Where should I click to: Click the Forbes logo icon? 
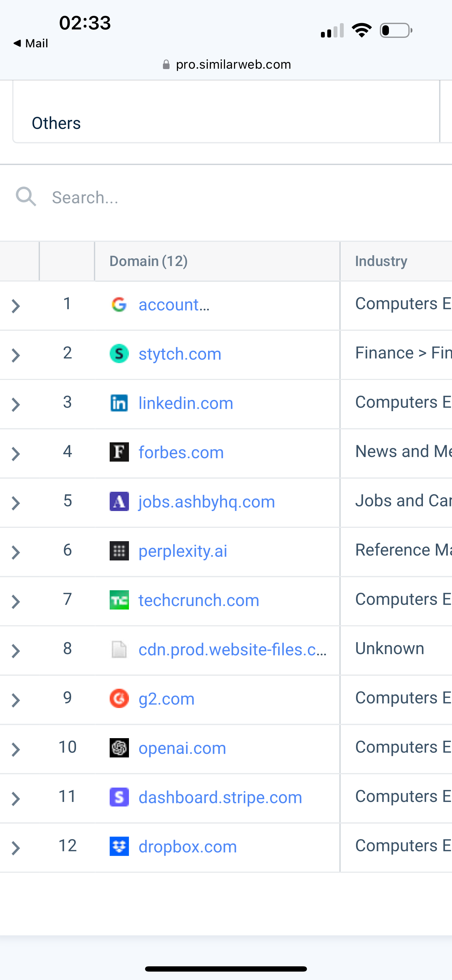tap(119, 452)
